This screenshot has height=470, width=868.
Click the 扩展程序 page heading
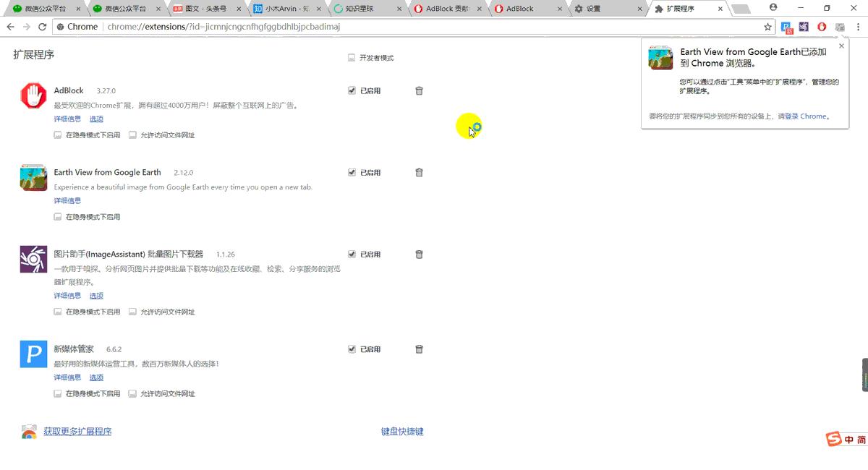pos(33,55)
